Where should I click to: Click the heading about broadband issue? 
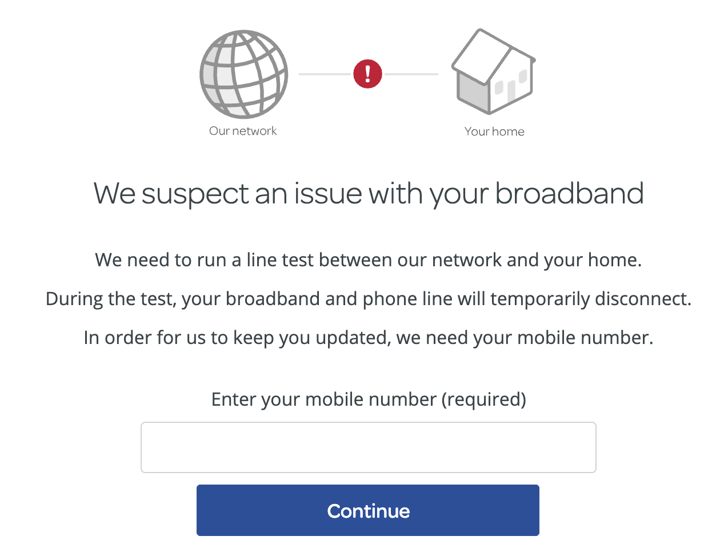point(368,193)
